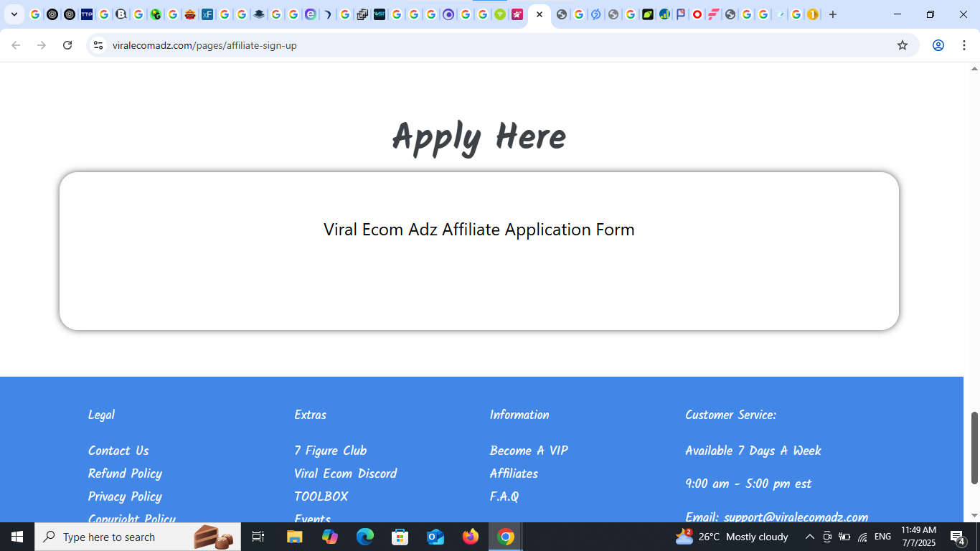The image size is (980, 551).
Task: Click the 'Information' footer heading
Action: coord(519,415)
